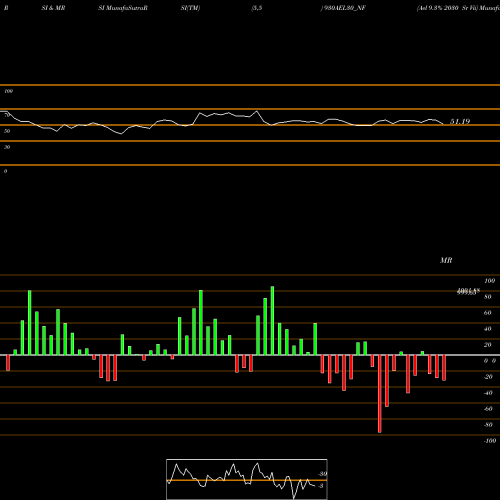Click the tallest green MR histogram bar
Viewport: 500px width, 500px height.
[272, 321]
